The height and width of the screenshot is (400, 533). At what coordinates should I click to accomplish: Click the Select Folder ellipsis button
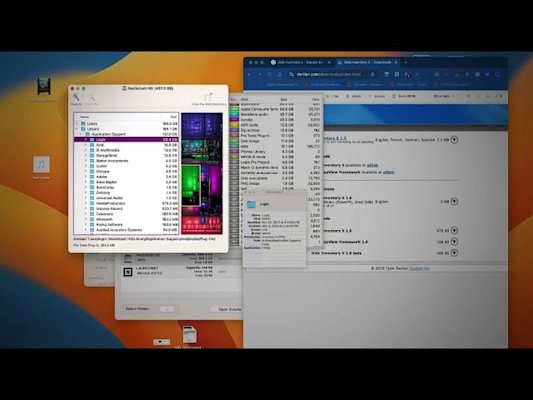167,309
